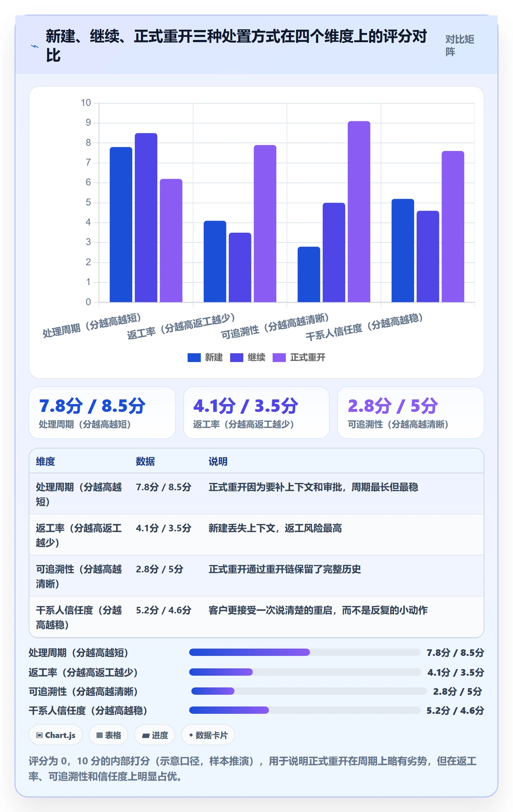The height and width of the screenshot is (812, 513).
Task: Click description 正式重开通过重开链保留了完整历史
Action: tap(285, 569)
